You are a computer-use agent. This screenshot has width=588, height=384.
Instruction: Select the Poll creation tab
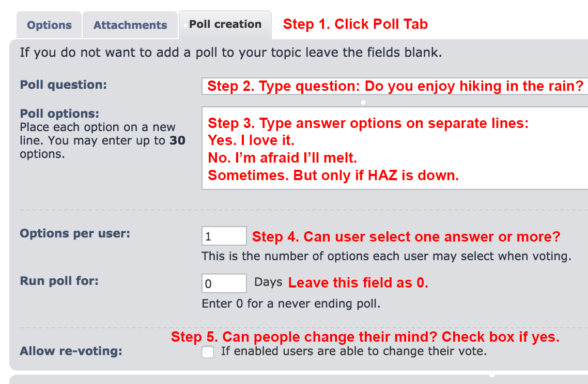pyautogui.click(x=225, y=24)
